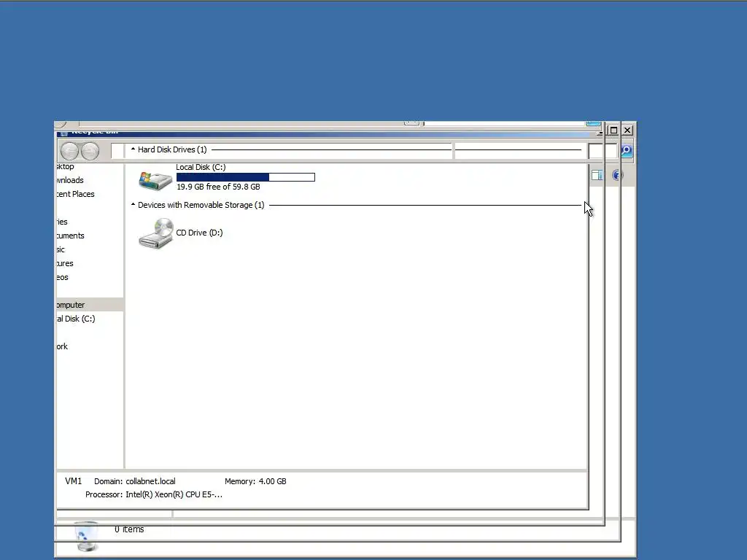This screenshot has height=560, width=747.
Task: Click the '19.9 GB free of 59.8 GB' text
Action: (218, 187)
